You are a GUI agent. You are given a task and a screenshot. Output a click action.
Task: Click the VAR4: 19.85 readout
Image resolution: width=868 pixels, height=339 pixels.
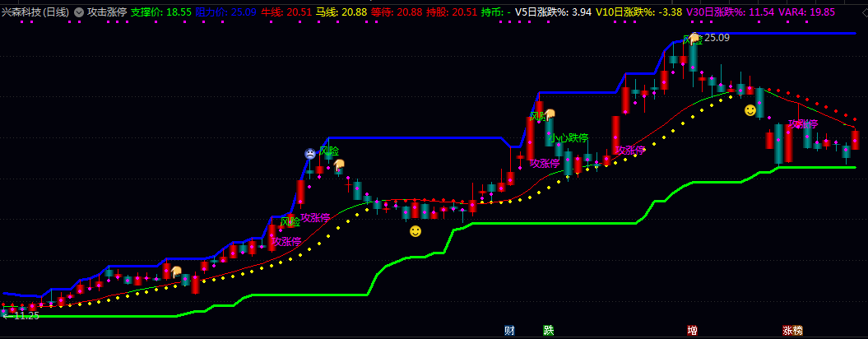point(806,12)
